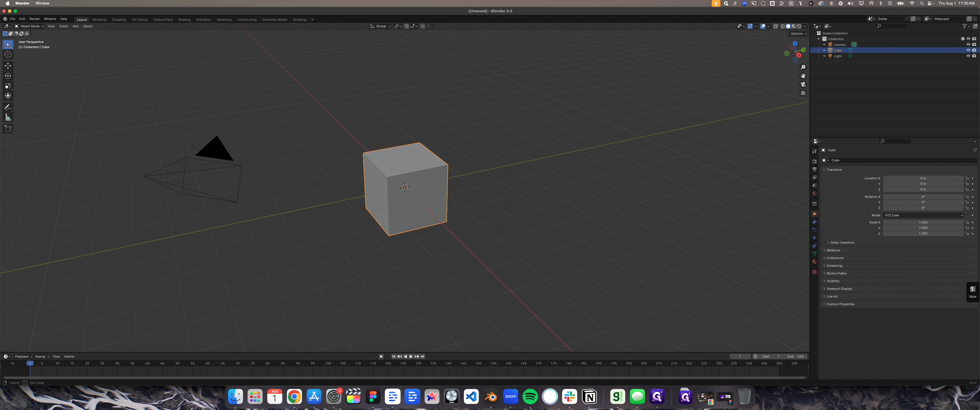Hide the Cube in viewport via eye icon
Image resolution: width=980 pixels, height=410 pixels.
click(968, 50)
